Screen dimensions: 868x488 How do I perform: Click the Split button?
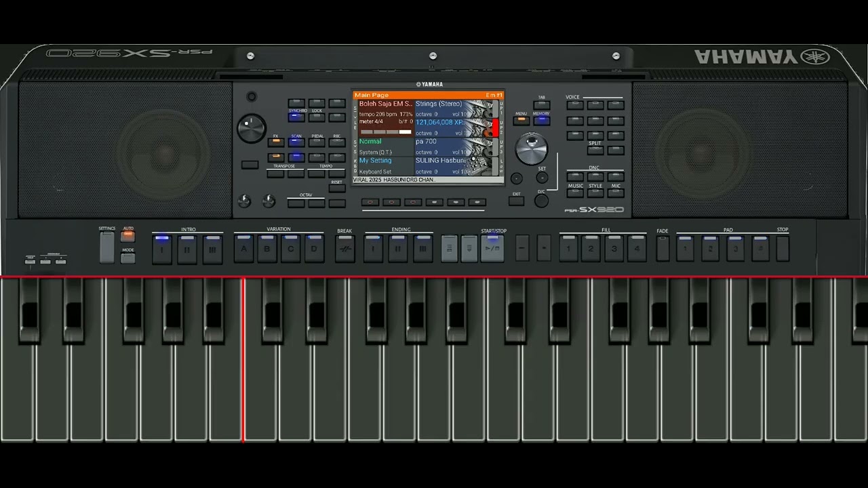click(x=595, y=150)
